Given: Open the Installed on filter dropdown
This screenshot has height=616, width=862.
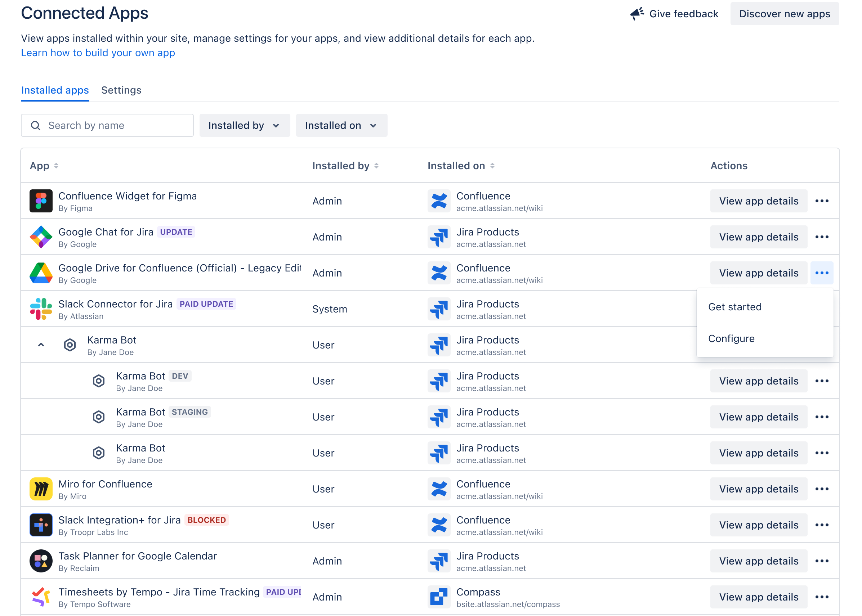Looking at the screenshot, I should (341, 126).
